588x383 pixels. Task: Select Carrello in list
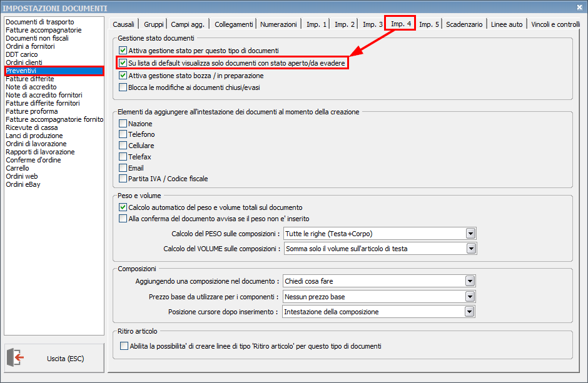[54, 168]
